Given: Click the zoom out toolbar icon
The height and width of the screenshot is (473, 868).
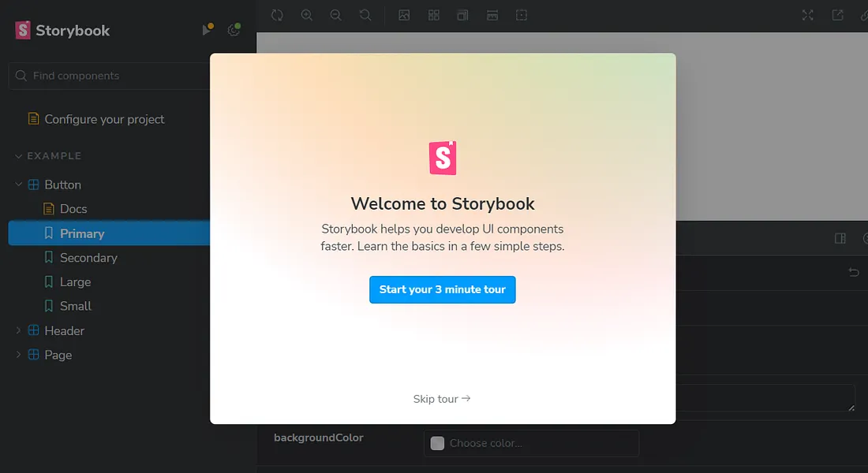Looking at the screenshot, I should coord(336,15).
